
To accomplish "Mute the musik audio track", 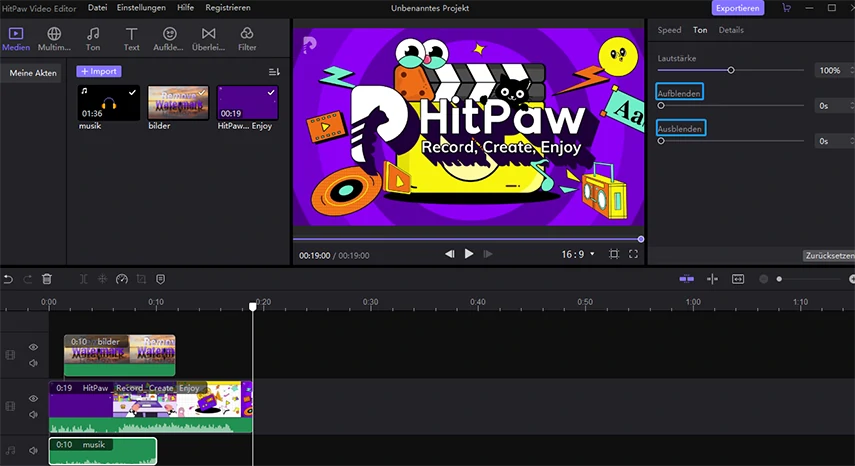I will pos(33,451).
